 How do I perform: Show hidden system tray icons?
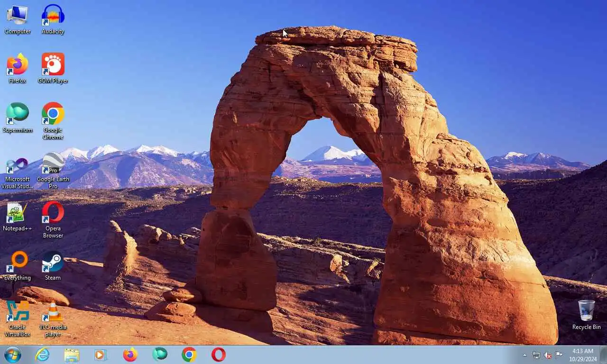click(x=524, y=355)
